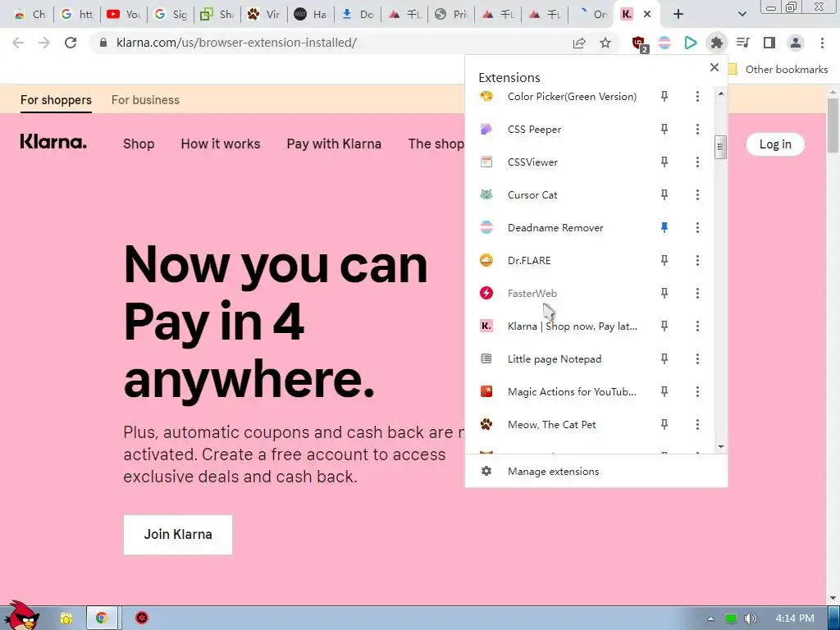Select the For shoppers tab
The width and height of the screenshot is (840, 630).
[56, 99]
